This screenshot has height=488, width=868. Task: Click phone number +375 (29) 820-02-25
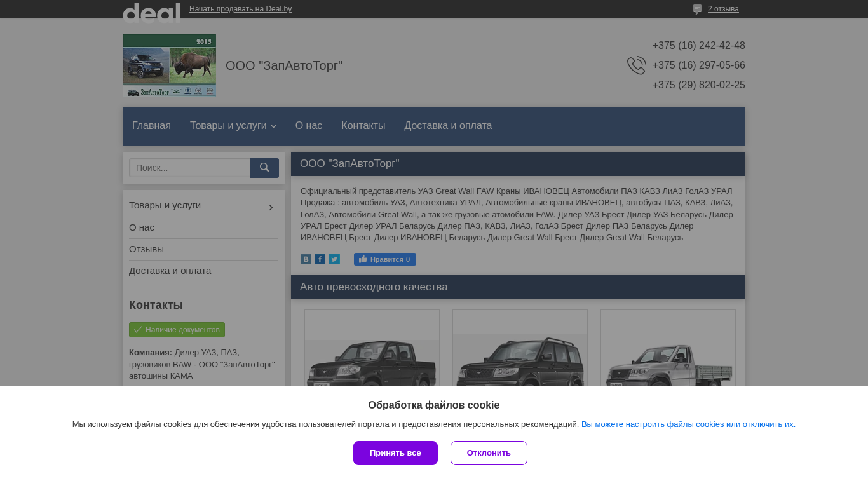tap(698, 85)
